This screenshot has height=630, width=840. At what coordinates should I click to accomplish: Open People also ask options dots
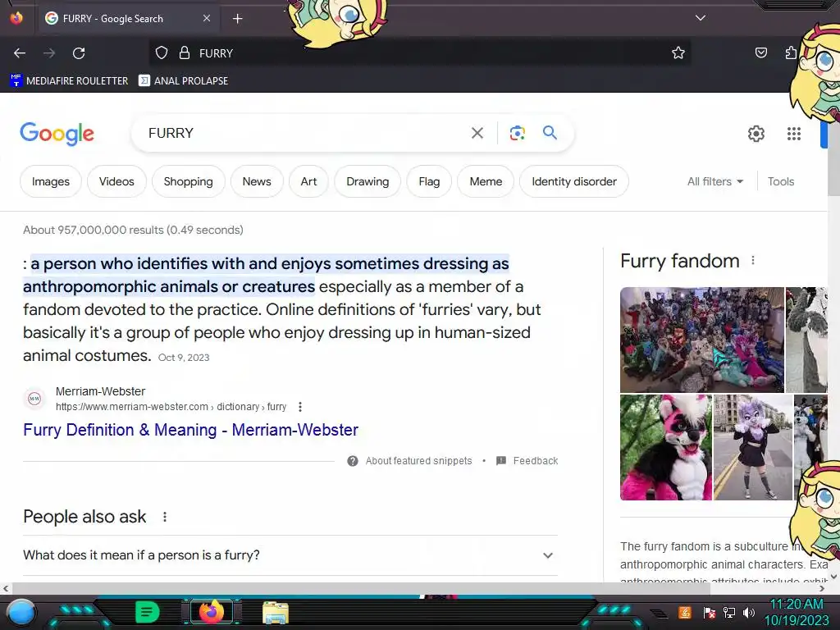(165, 517)
